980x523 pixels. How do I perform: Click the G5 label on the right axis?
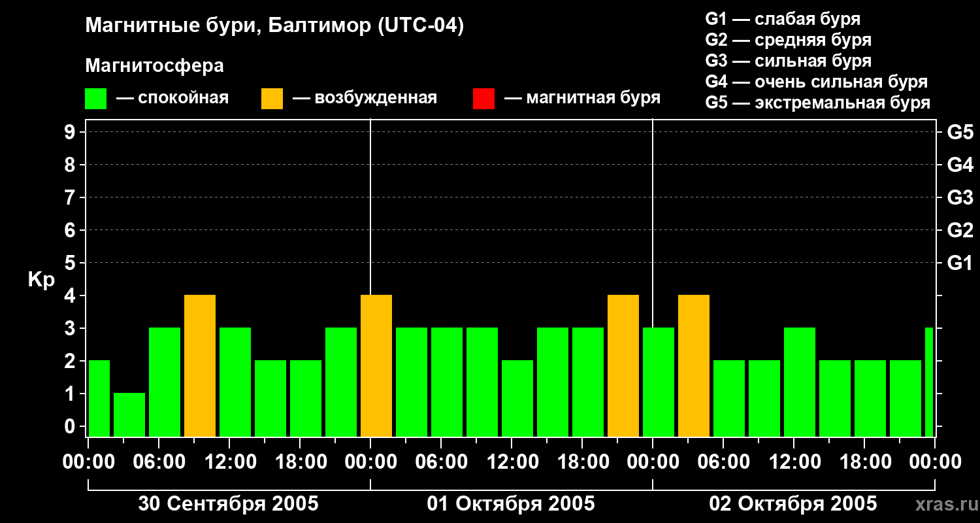point(960,132)
